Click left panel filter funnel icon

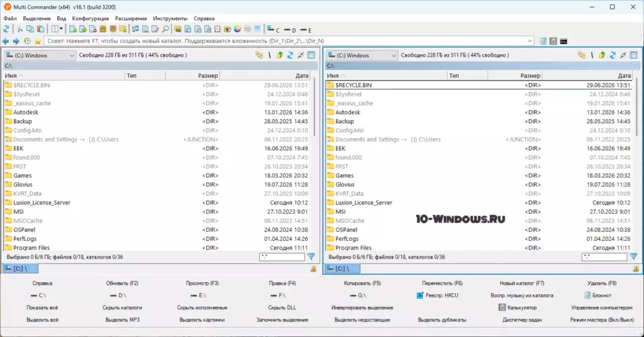tap(311, 257)
